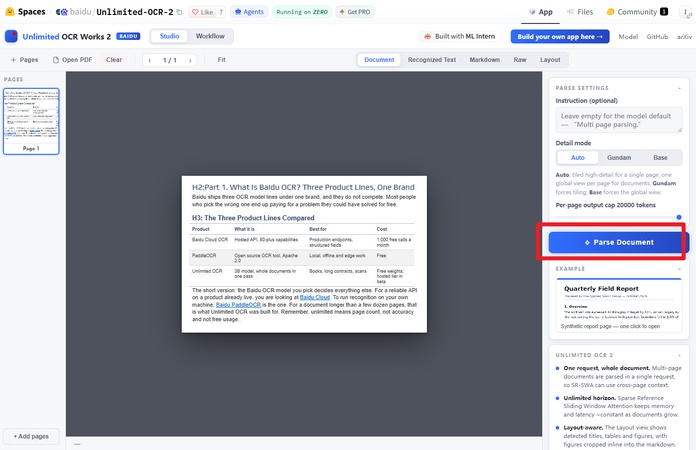Click the per-page output cap slider handle
The width and height of the screenshot is (696, 450).
[679, 217]
